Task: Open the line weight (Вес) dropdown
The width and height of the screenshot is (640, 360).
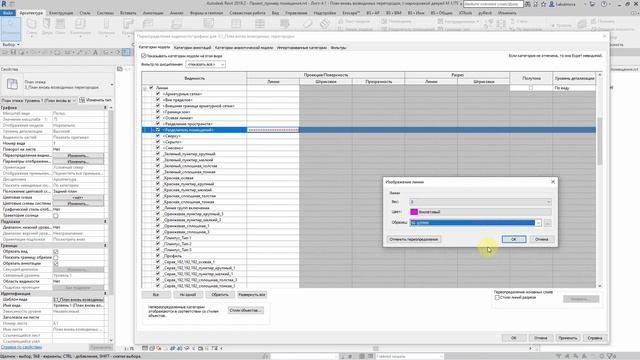Action: pyautogui.click(x=480, y=202)
